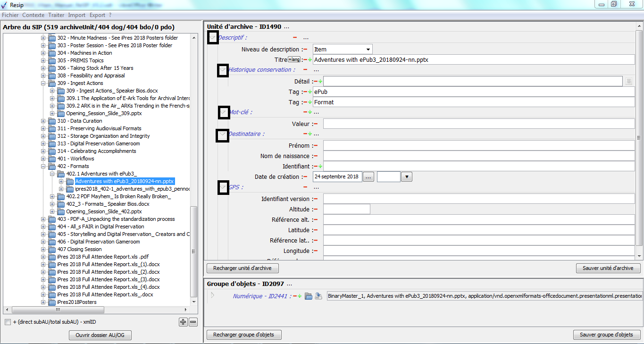This screenshot has width=644, height=344.
Task: Open date picker for Date de création
Action: (x=368, y=177)
